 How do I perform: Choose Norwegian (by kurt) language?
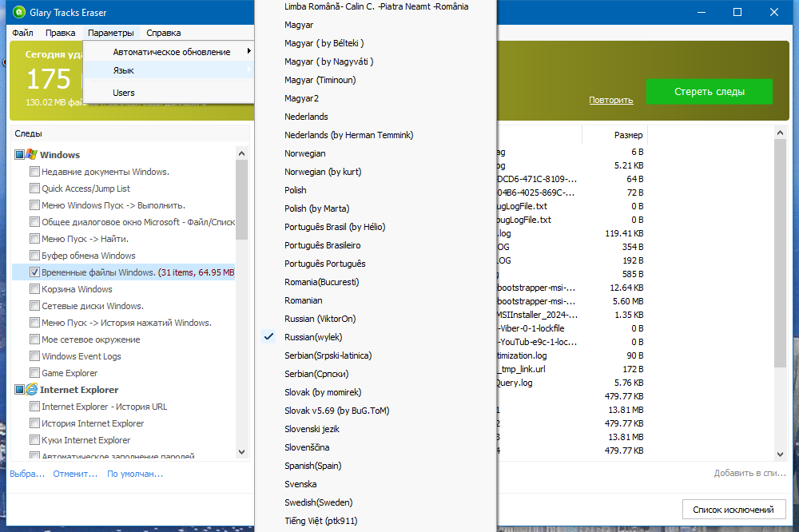point(376,172)
